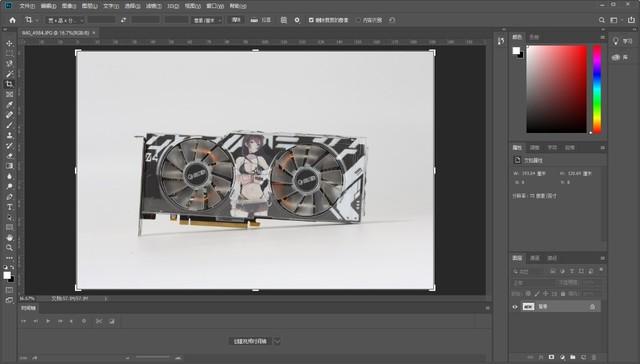Expand the create video timeline dropdown arrow

point(277,341)
